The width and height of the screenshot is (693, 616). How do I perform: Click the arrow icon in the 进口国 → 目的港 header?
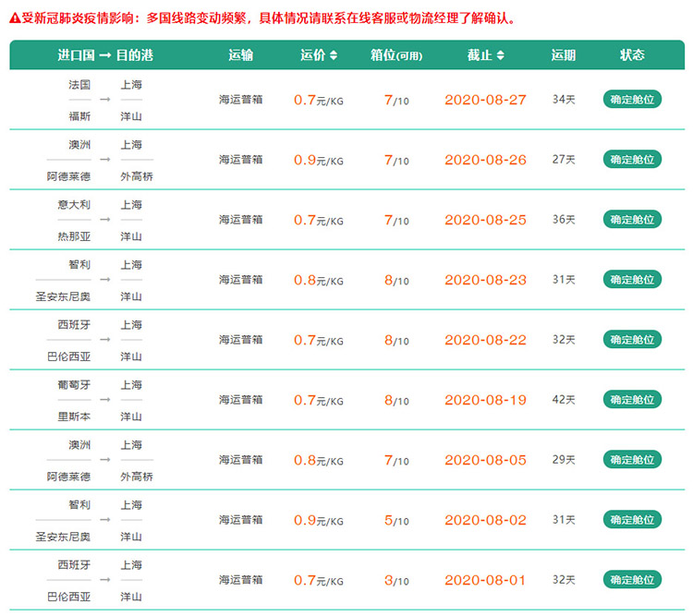105,55
